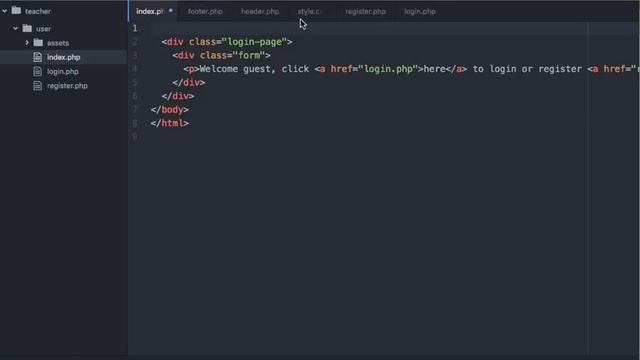Click the "login.php" href string in code
The height and width of the screenshot is (360, 640).
[x=388, y=69]
